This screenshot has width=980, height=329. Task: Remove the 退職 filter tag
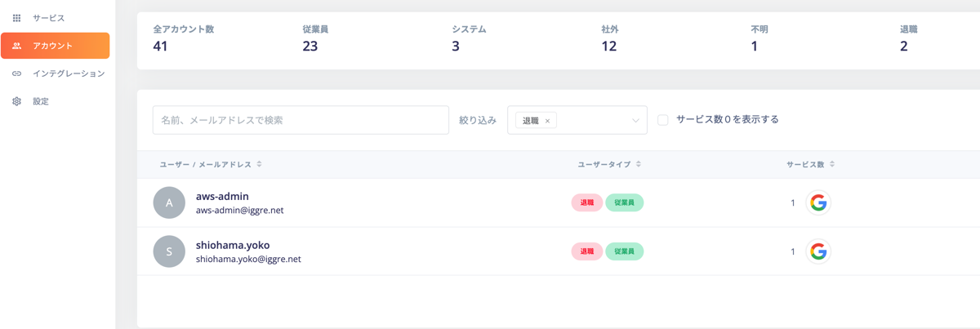pyautogui.click(x=547, y=121)
